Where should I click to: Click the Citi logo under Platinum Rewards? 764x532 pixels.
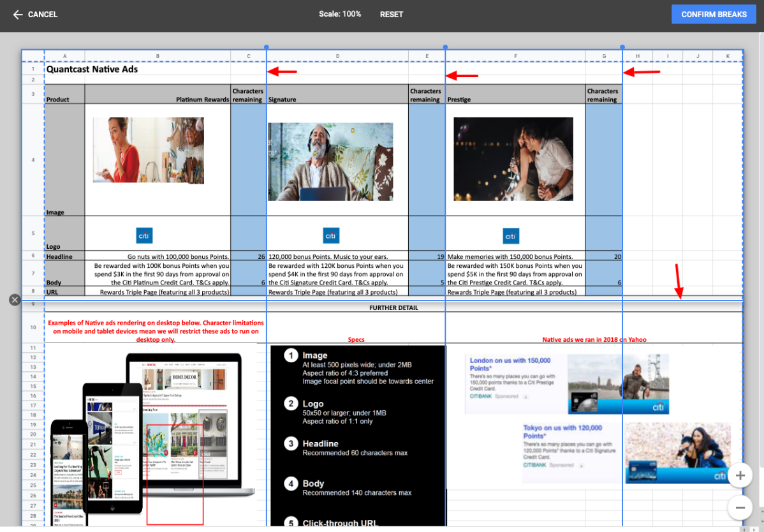(x=144, y=235)
